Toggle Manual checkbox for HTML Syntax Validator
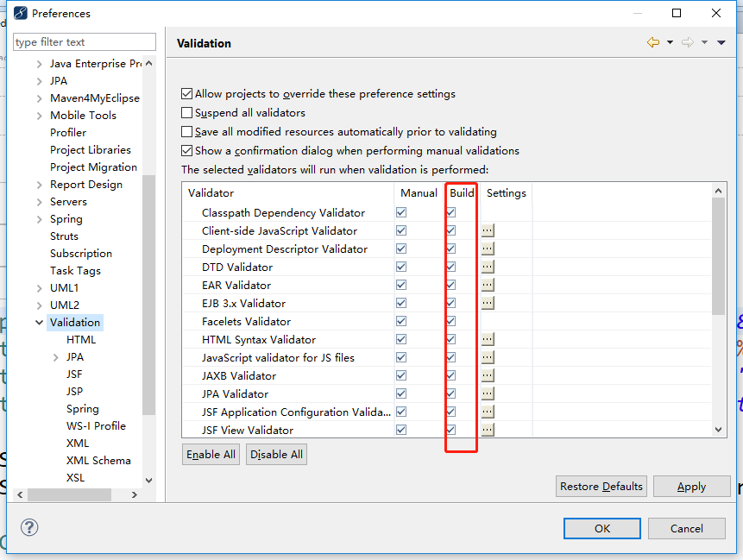This screenshot has width=743, height=560. (401, 339)
